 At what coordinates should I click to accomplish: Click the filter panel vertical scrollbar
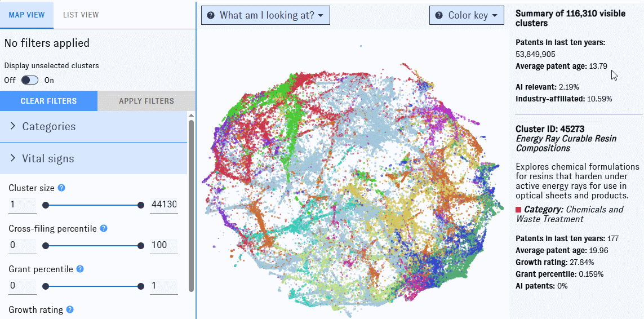click(191, 206)
